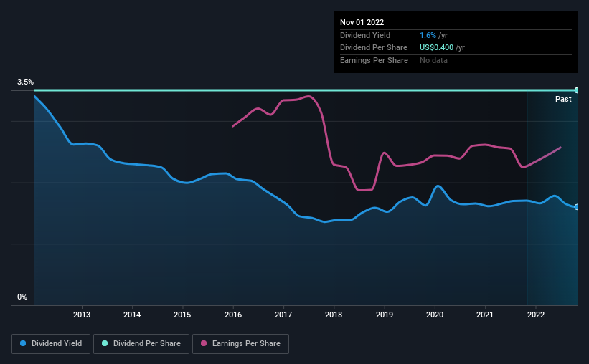Click the US$0.400 tooltip value
The height and width of the screenshot is (364, 589).
click(436, 47)
